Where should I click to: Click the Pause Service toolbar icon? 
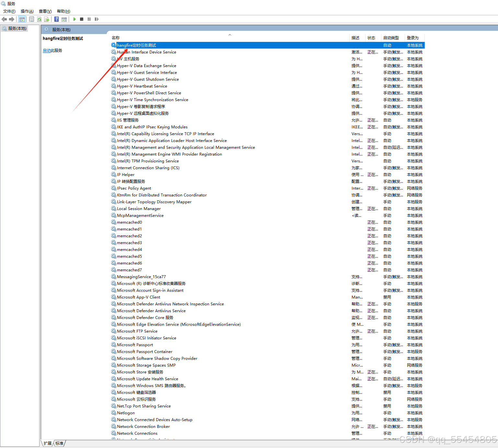[x=89, y=19]
